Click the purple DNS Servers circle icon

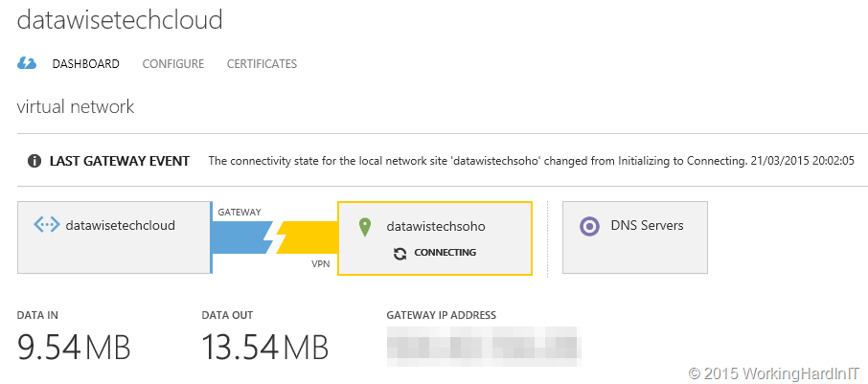pos(590,226)
